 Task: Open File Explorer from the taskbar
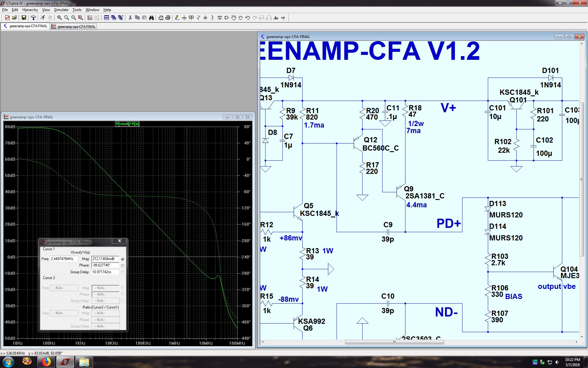(84, 362)
